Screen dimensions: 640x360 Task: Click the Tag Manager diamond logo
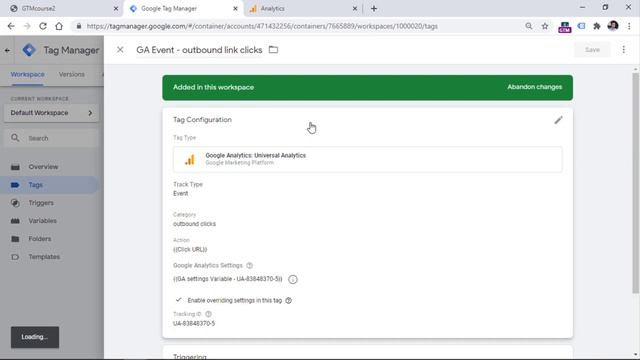click(x=29, y=50)
